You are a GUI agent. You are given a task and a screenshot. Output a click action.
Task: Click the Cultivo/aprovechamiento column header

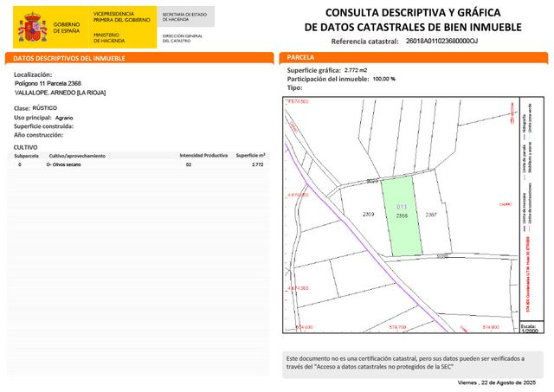click(x=76, y=156)
